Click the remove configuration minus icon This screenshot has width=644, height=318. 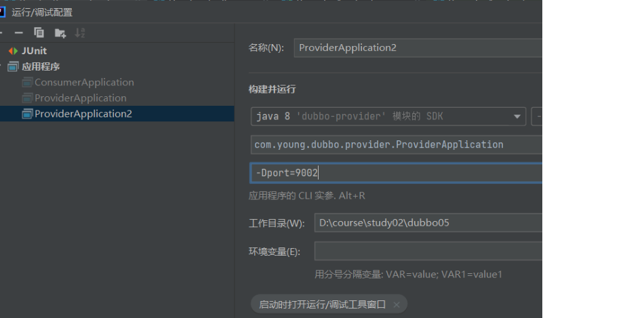pos(19,33)
